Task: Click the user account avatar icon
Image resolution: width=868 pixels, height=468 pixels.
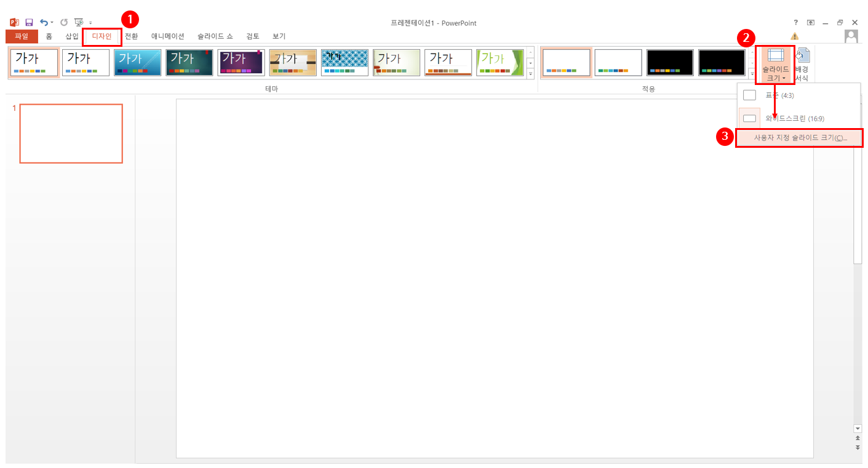Action: pyautogui.click(x=851, y=36)
